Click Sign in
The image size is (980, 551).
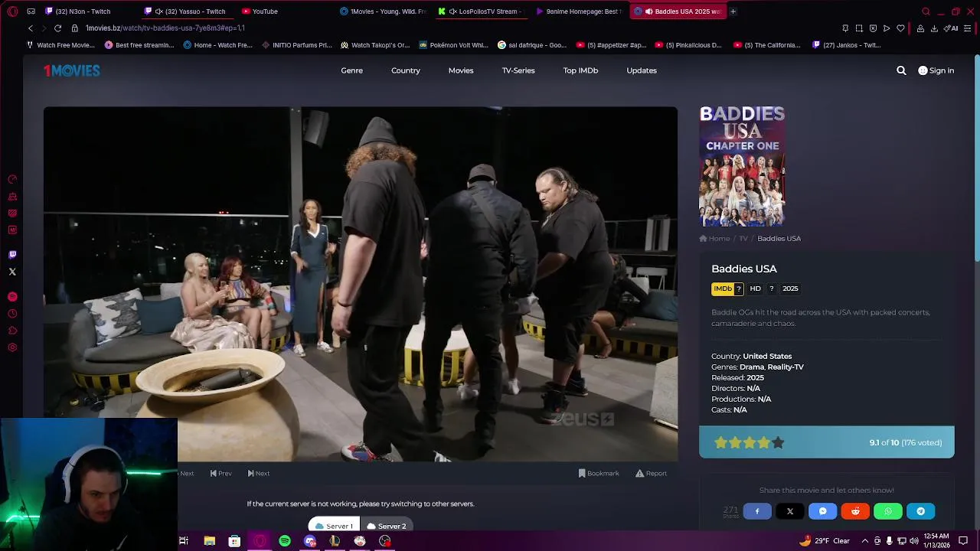click(x=936, y=70)
